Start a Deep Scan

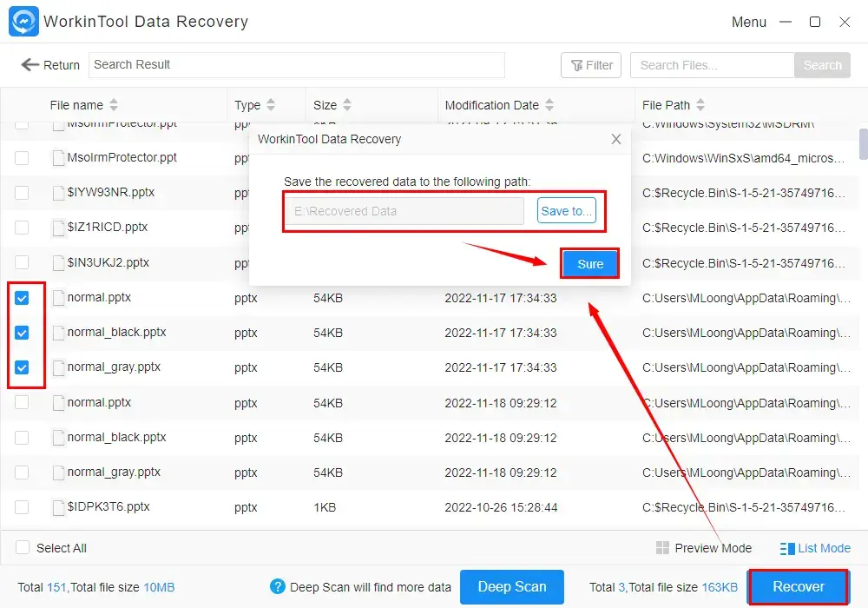[x=512, y=586]
